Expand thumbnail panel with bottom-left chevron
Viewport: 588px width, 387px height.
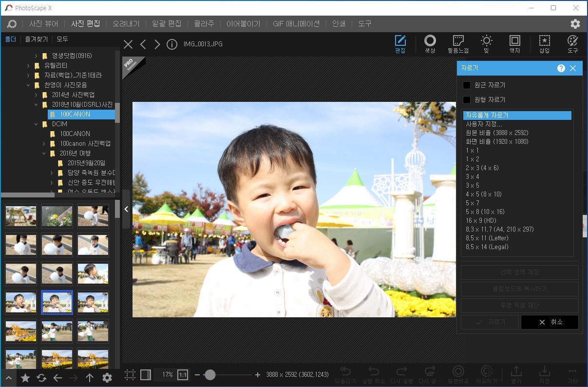click(x=9, y=378)
